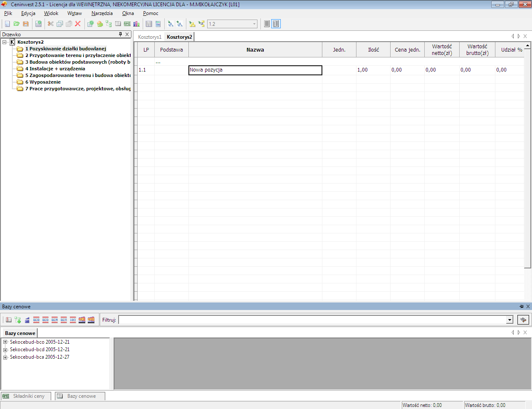This screenshot has width=532, height=409.
Task: Switch to the Składniki ceny tab
Action: (x=26, y=396)
